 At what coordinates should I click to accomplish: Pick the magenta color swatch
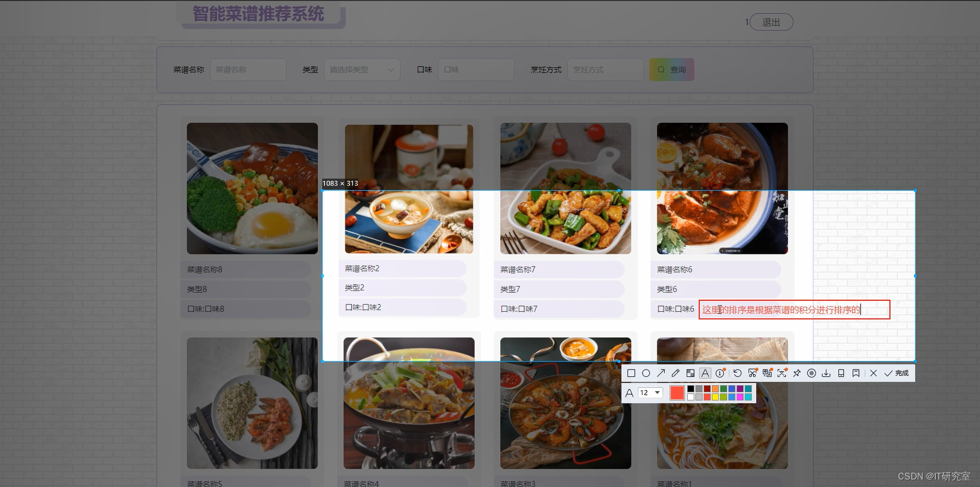(740, 396)
